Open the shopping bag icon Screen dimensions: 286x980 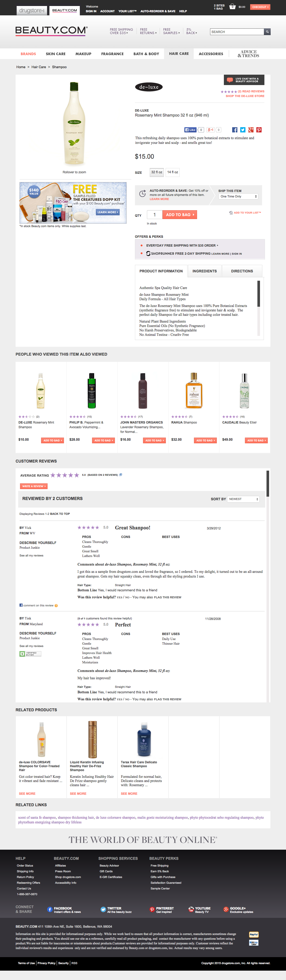click(232, 7)
